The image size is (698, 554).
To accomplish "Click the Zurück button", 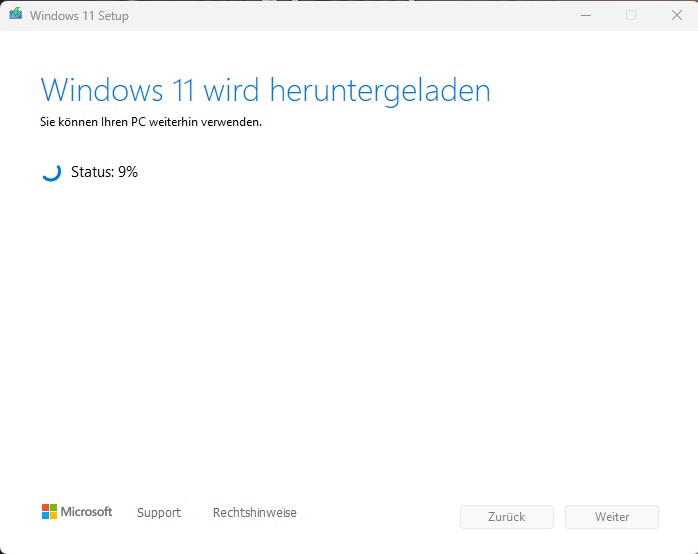I will 507,517.
